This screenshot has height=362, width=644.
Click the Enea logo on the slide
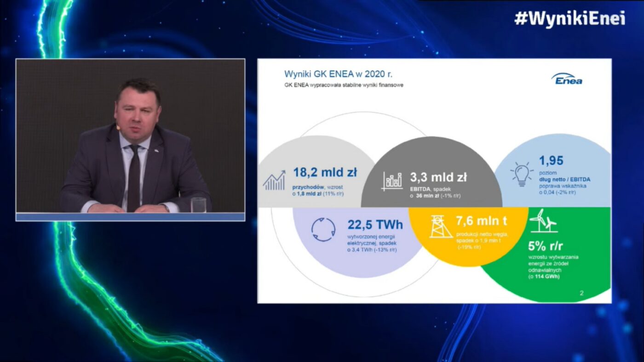[567, 79]
